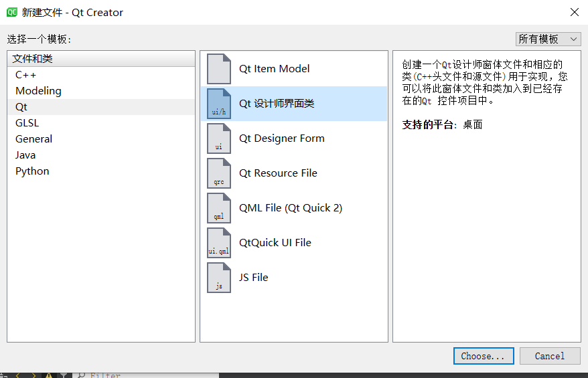Choose the Java category

[101, 155]
